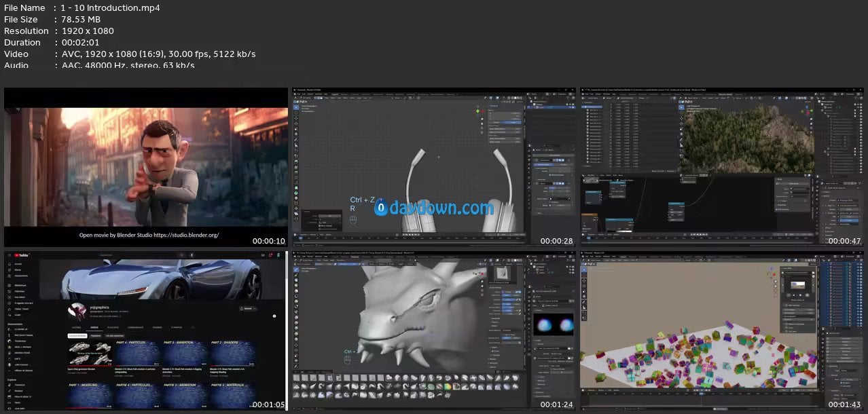Viewport: 868px width, 414px height.
Task: Open the PART 1 : MODELING video
Action: coord(90,396)
